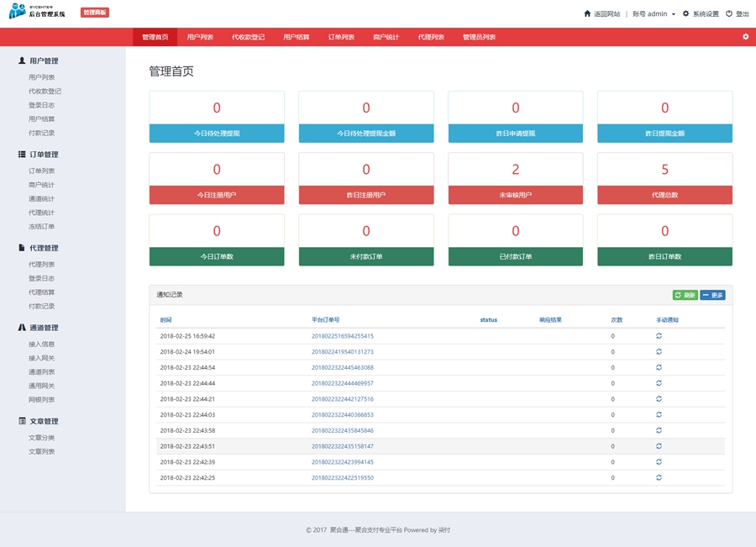Expand the 通道管理 sidebar section
This screenshot has width=756, height=547.
[43, 328]
